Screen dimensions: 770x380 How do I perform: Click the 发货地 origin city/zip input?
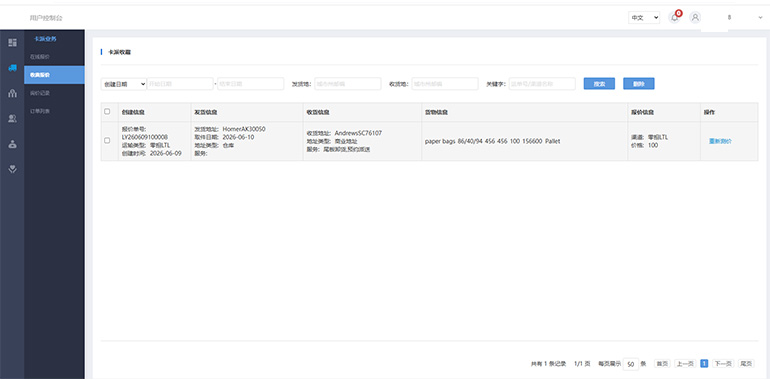point(348,84)
